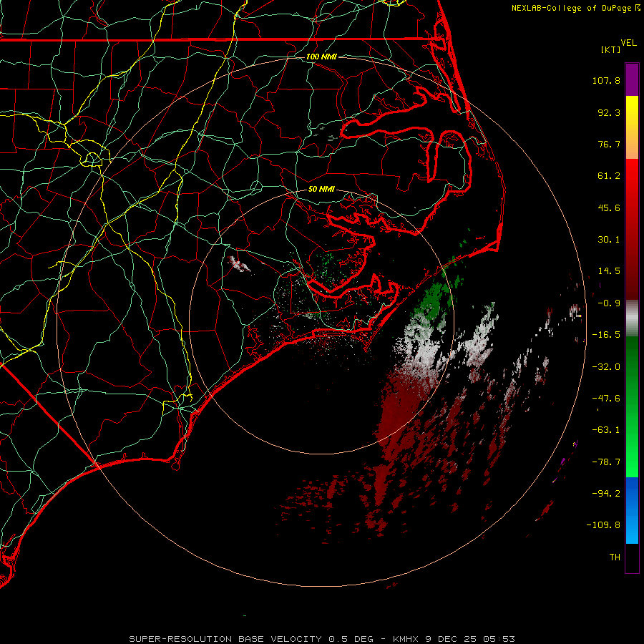Click the -94.2 scale value
The height and width of the screenshot is (644, 644).
(x=606, y=493)
